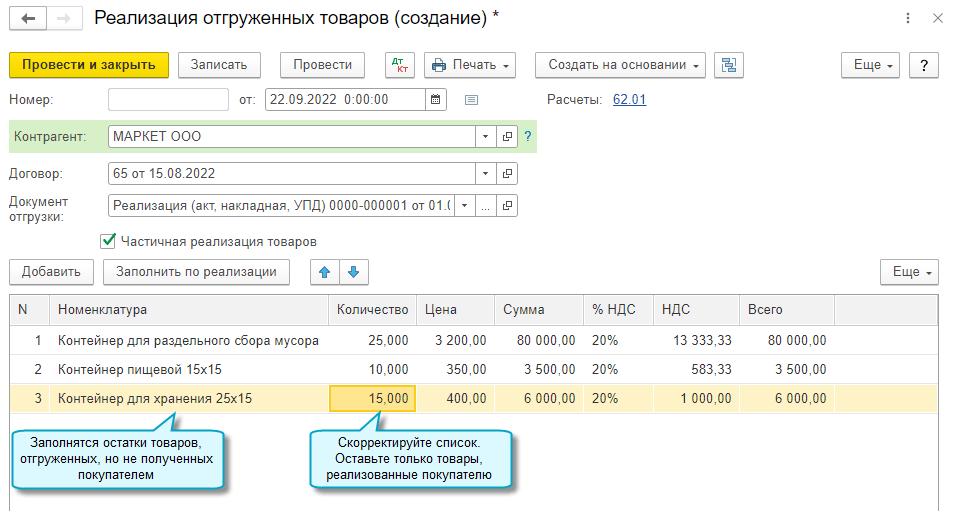Click the N column header

[x=30, y=310]
